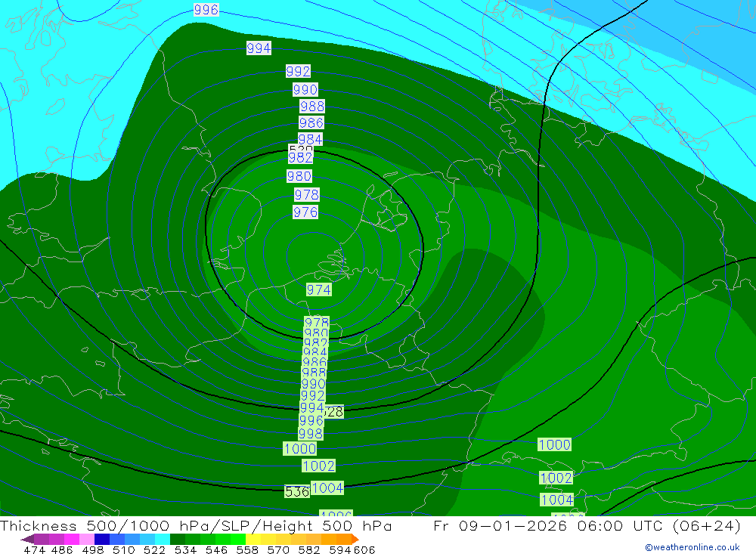Click the purple arrow at the legend's left end
756x554 pixels.
(27, 539)
